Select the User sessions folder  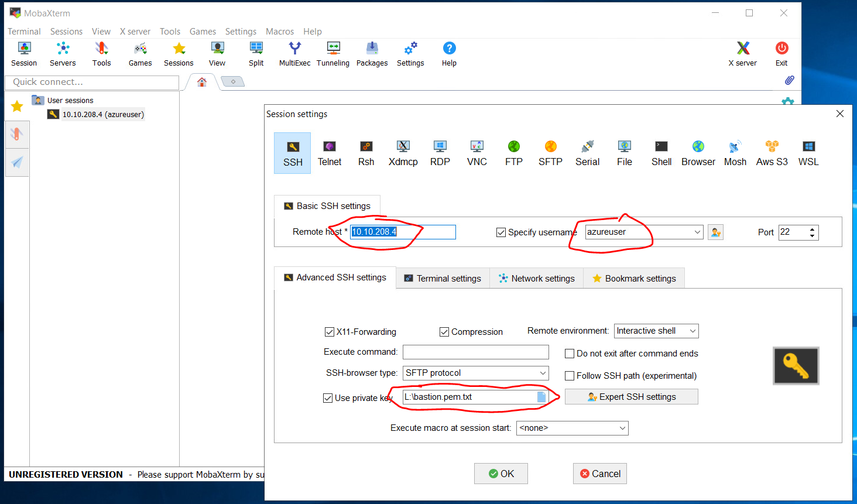(63, 100)
